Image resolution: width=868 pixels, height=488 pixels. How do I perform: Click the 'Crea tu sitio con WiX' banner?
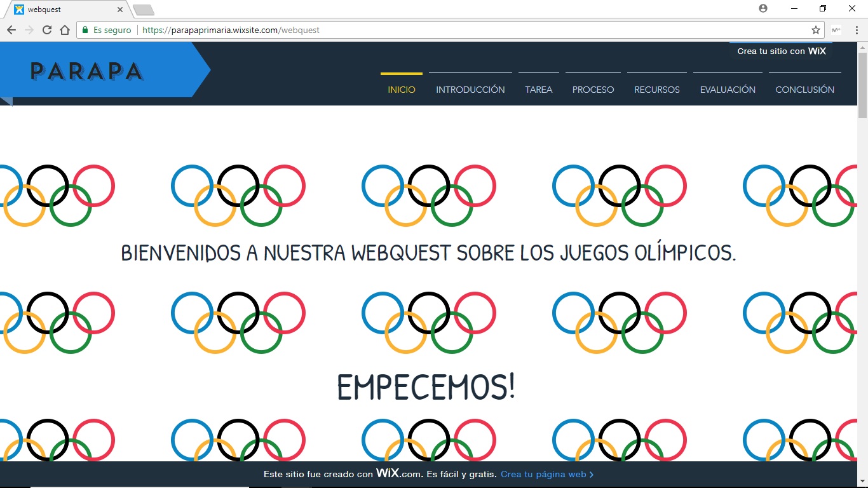coord(782,51)
